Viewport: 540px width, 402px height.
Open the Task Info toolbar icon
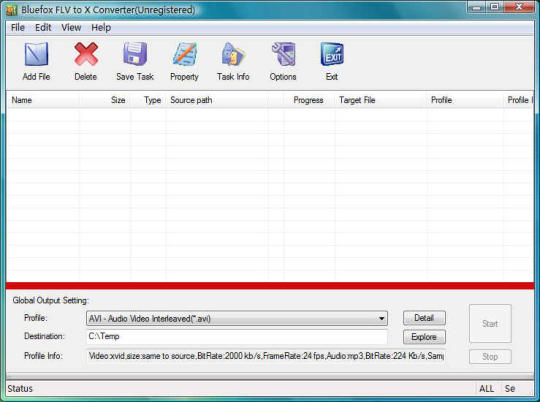[x=233, y=54]
